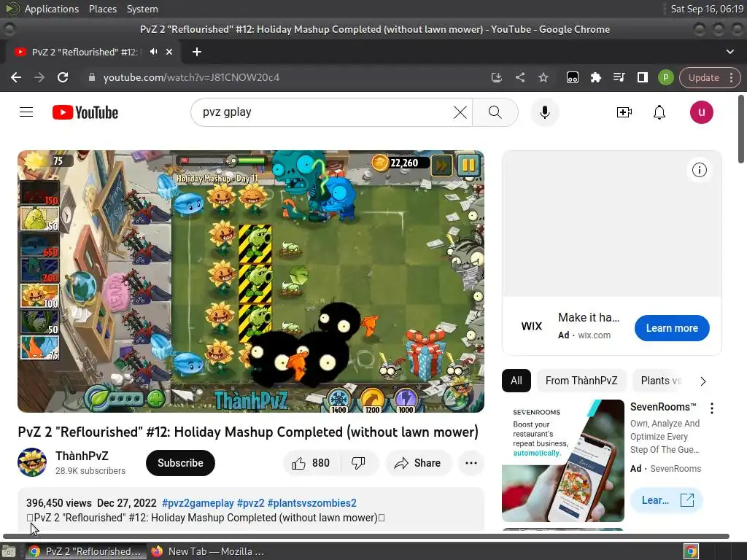Screen dimensions: 747x560
Task: Go back in Chrome
Action: tap(16, 77)
